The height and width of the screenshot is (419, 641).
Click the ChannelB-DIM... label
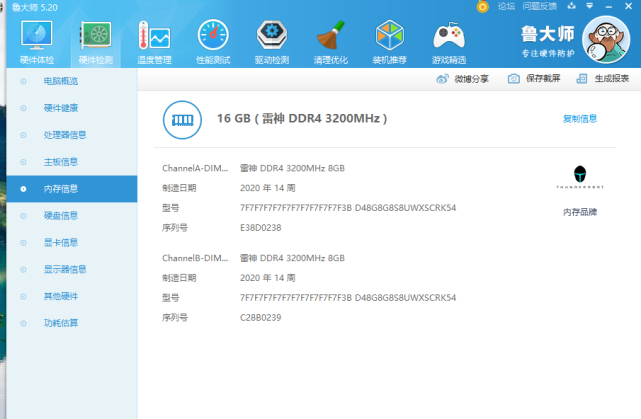pos(195,258)
